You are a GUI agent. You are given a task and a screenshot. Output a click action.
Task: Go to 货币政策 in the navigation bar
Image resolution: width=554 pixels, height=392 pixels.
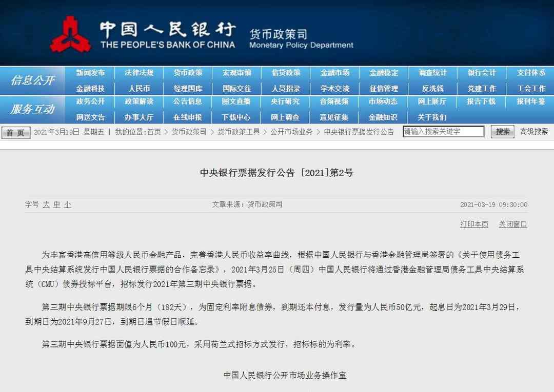[188, 73]
